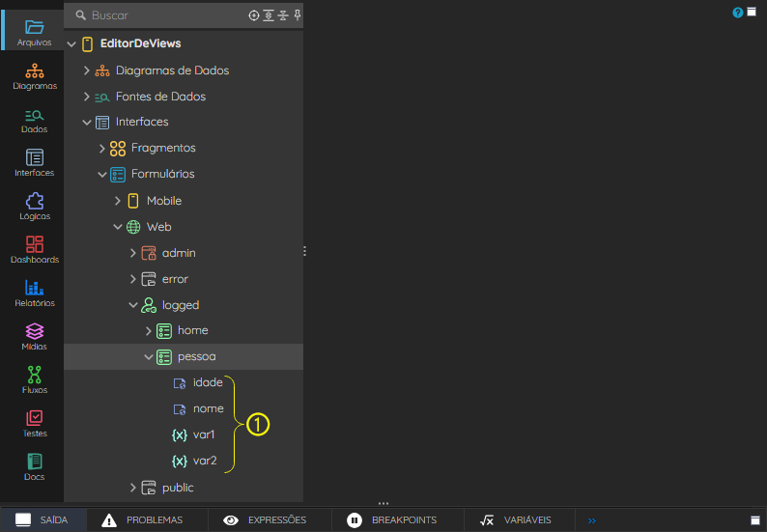
Task: Open the Mídias sidebar panel
Action: 34,337
